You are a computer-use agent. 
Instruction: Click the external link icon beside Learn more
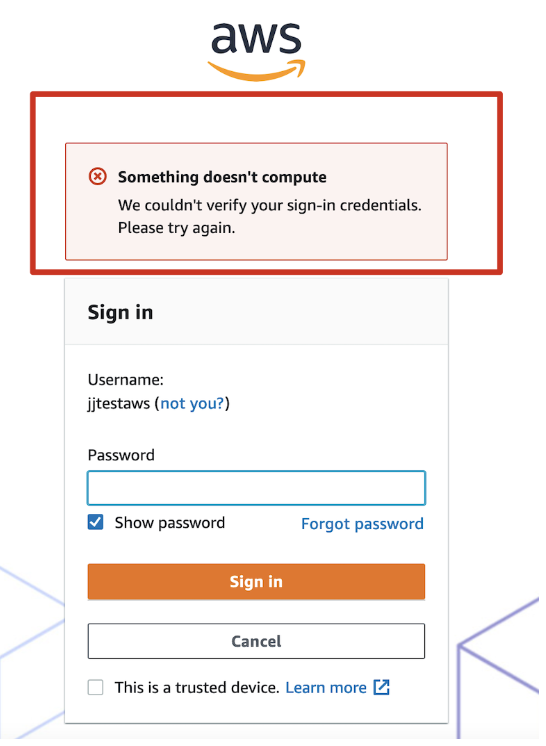pyautogui.click(x=381, y=687)
